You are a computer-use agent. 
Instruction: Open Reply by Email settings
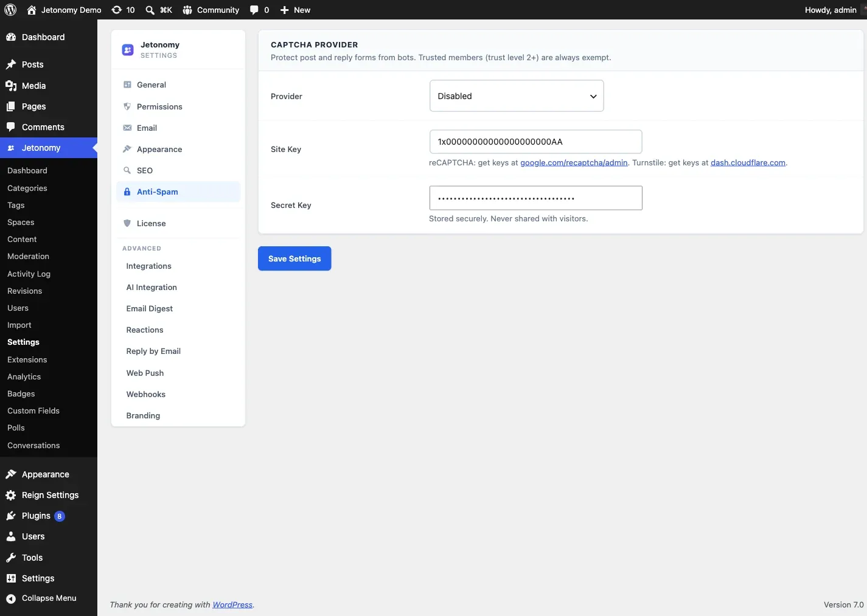(153, 351)
